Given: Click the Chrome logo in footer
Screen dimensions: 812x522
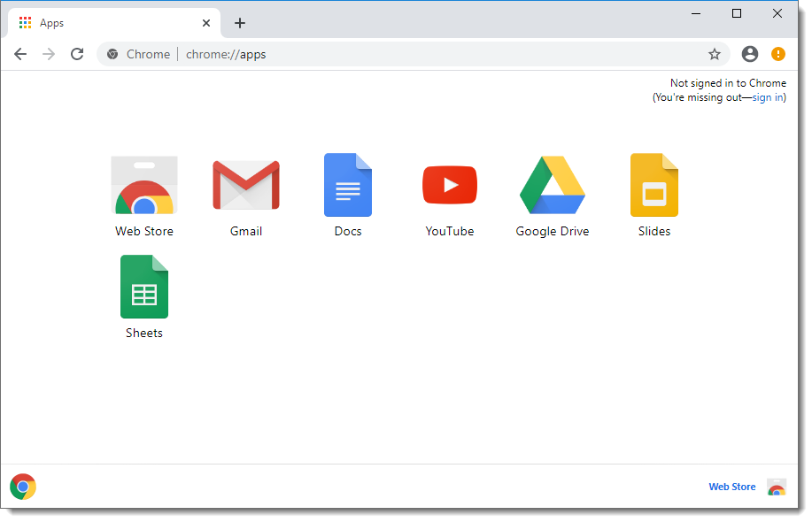Looking at the screenshot, I should coord(23,487).
